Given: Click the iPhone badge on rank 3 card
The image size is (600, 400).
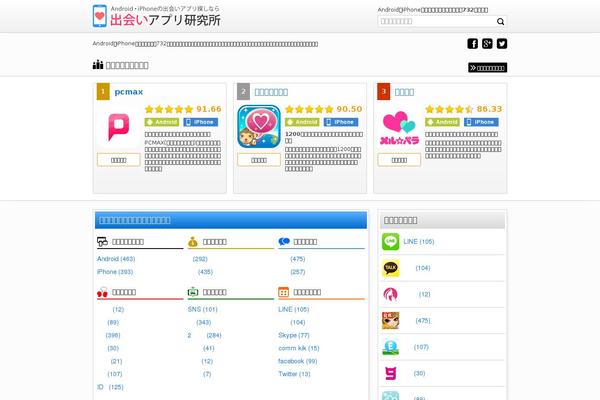Looking at the screenshot, I should click(481, 122).
